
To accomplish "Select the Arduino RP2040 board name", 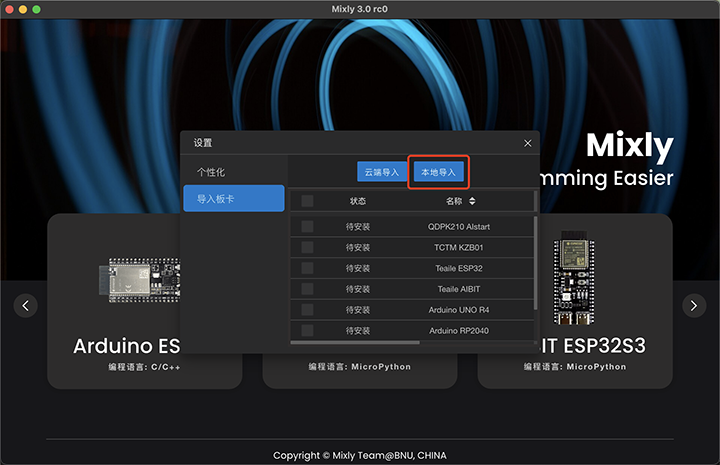I will tap(459, 331).
